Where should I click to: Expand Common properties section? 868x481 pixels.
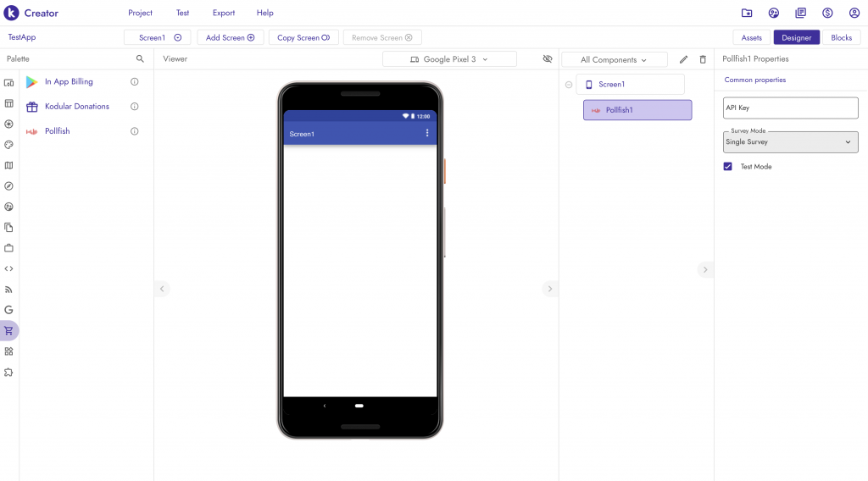(x=755, y=80)
